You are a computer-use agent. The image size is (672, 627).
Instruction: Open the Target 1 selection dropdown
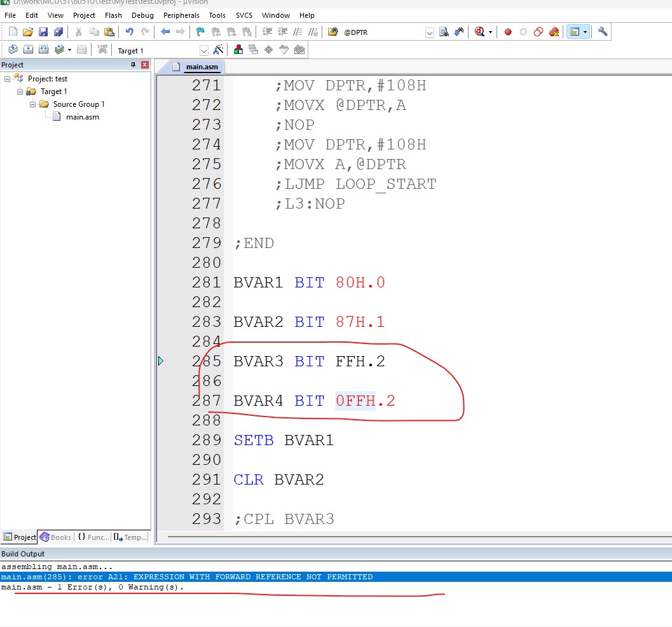coord(203,50)
